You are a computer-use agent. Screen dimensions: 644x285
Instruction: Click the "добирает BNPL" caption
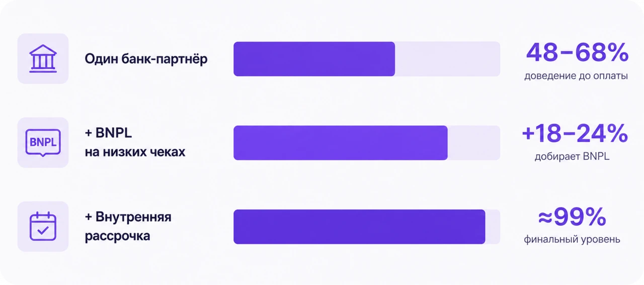click(x=572, y=157)
